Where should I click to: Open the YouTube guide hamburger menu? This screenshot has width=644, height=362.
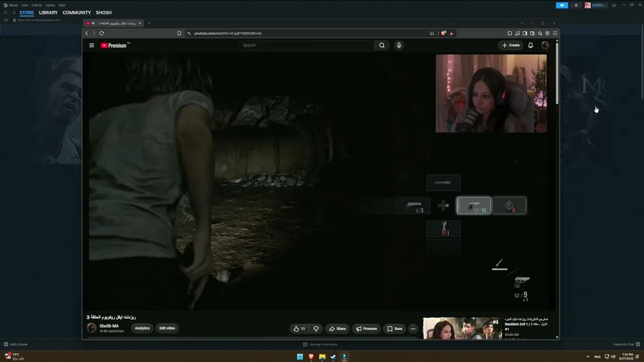[x=92, y=45]
